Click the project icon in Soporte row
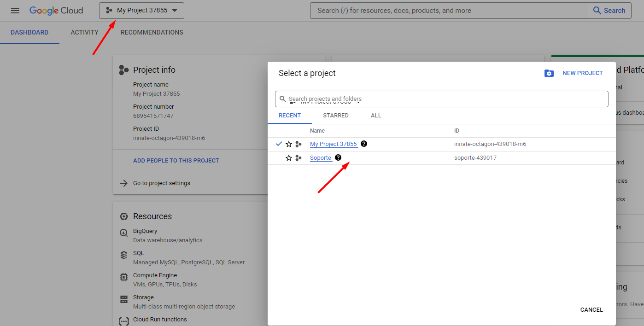 pyautogui.click(x=299, y=158)
